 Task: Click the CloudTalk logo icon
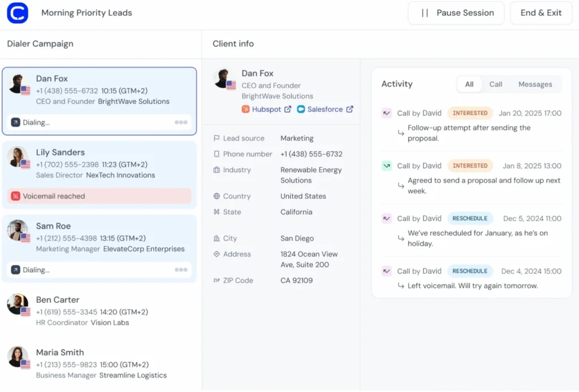coord(18,13)
